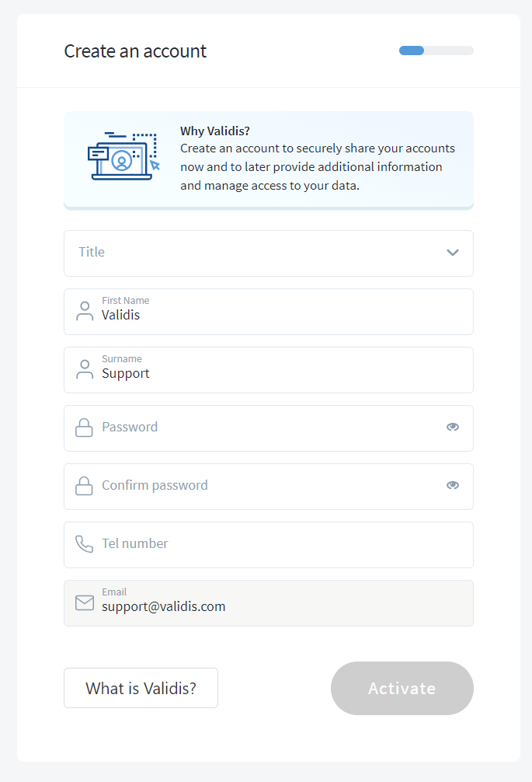Click the padlock icon in Confirm password field

tap(84, 486)
